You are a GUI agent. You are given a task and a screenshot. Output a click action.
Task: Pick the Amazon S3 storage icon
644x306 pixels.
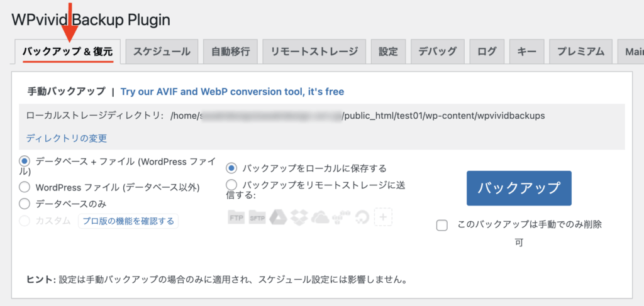click(343, 217)
